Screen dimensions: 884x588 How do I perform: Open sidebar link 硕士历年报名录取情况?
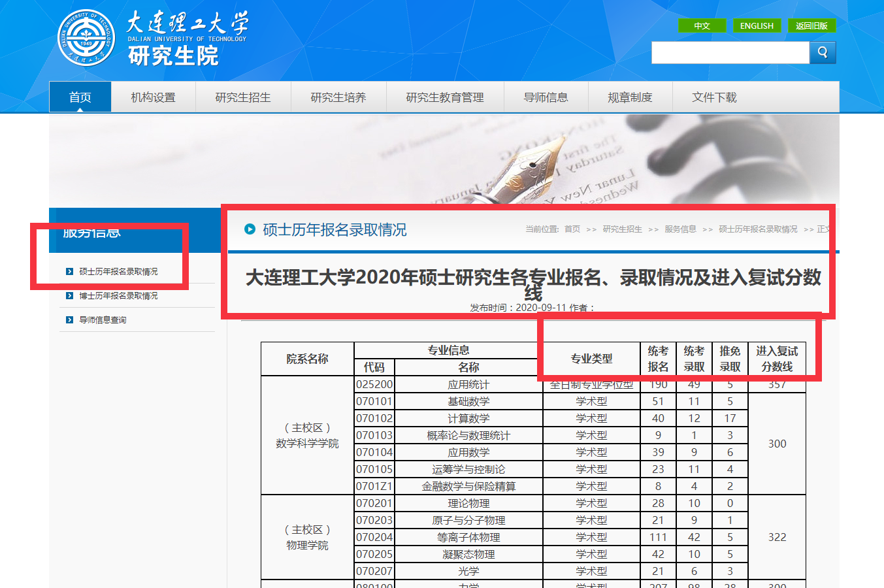118,272
